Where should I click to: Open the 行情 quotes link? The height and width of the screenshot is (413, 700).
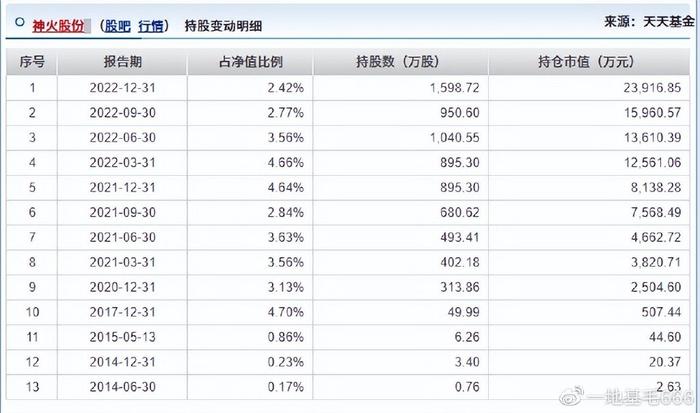click(151, 26)
